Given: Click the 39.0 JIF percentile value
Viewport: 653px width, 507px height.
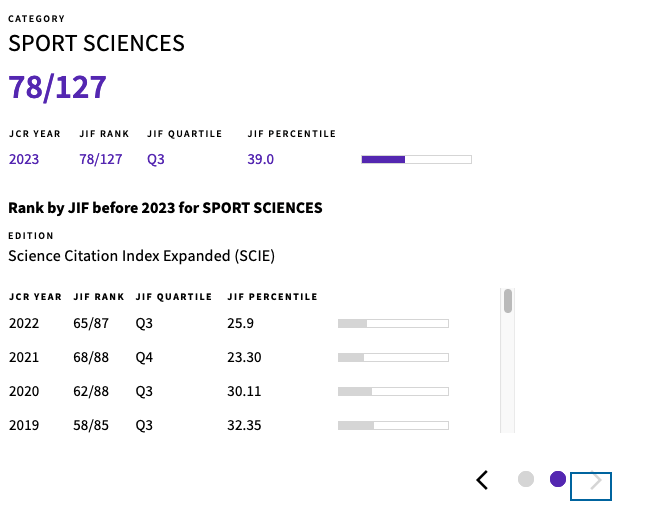Looking at the screenshot, I should (260, 159).
